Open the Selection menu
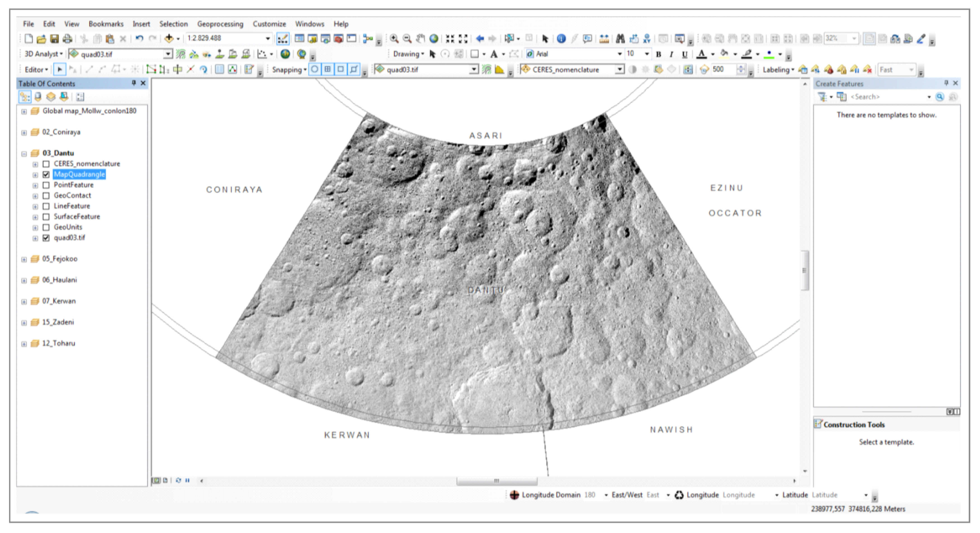980x533 pixels. (x=173, y=24)
